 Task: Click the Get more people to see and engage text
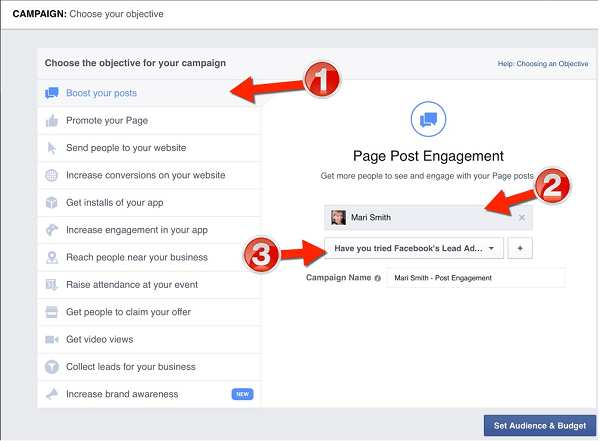(427, 176)
